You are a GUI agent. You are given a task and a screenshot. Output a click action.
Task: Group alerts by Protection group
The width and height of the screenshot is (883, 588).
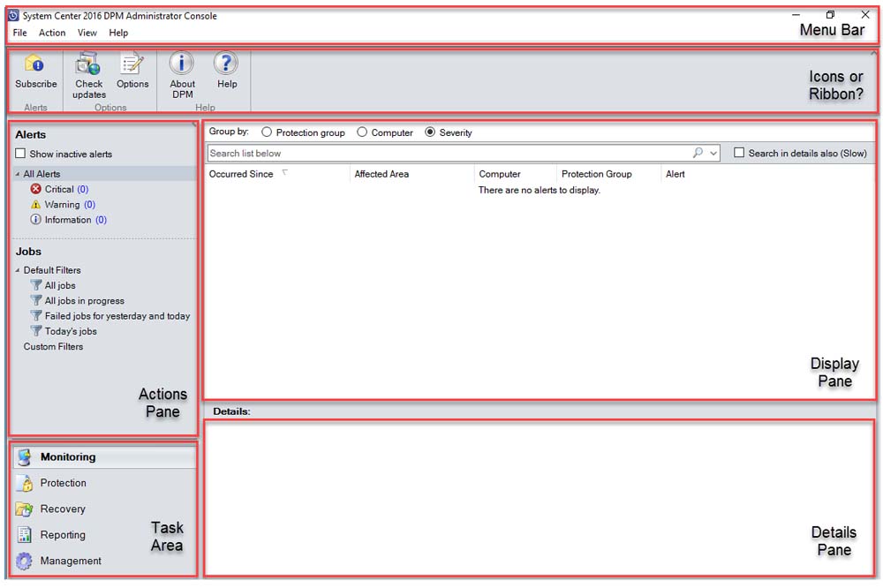tap(267, 132)
